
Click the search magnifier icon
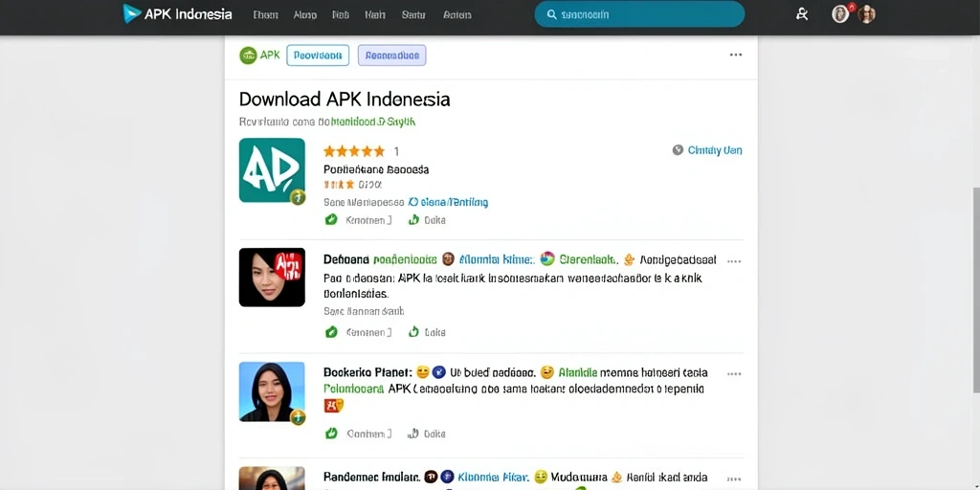click(551, 14)
